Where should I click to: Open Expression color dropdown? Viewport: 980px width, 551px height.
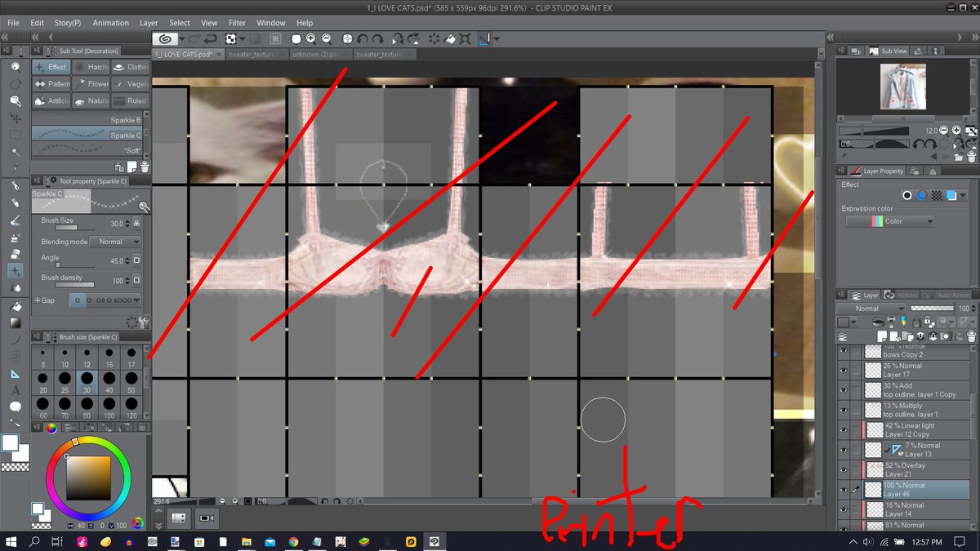(x=890, y=221)
